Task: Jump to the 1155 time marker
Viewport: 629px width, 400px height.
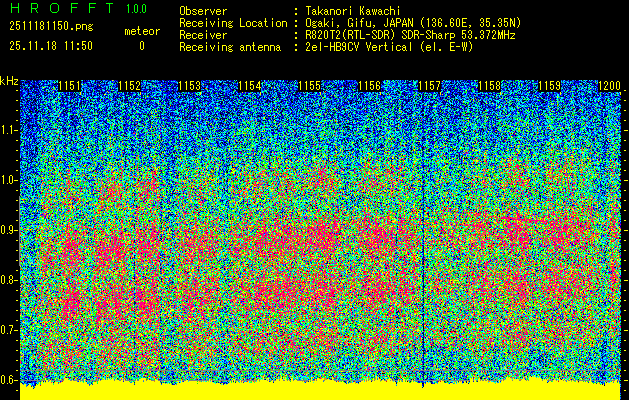Action: click(x=310, y=87)
